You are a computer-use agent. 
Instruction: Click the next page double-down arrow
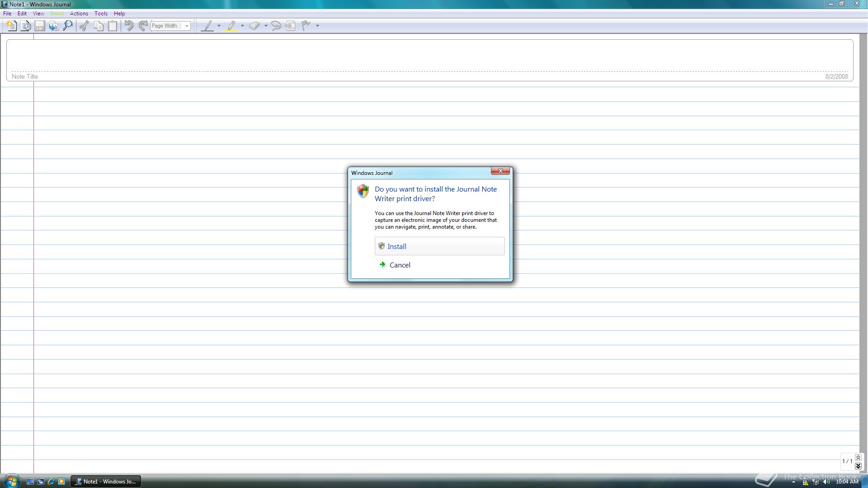point(858,466)
